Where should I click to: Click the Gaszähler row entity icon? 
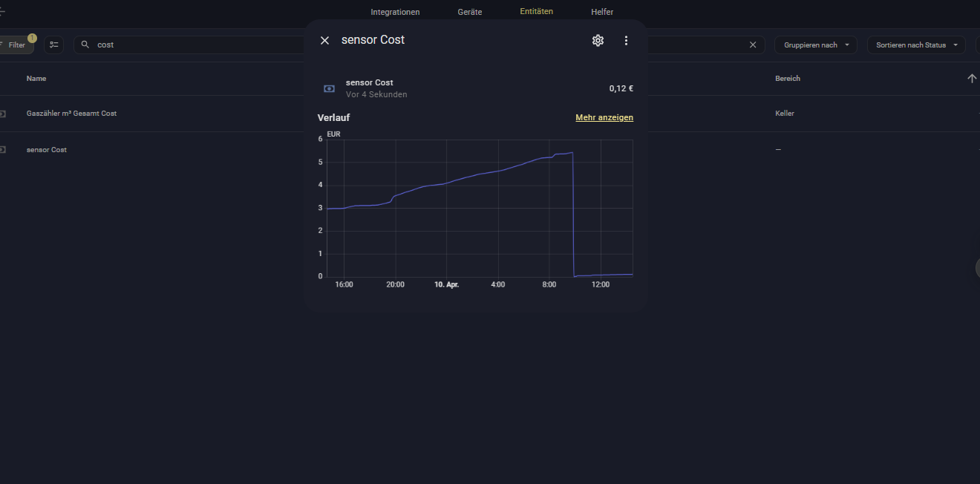[x=2, y=114]
